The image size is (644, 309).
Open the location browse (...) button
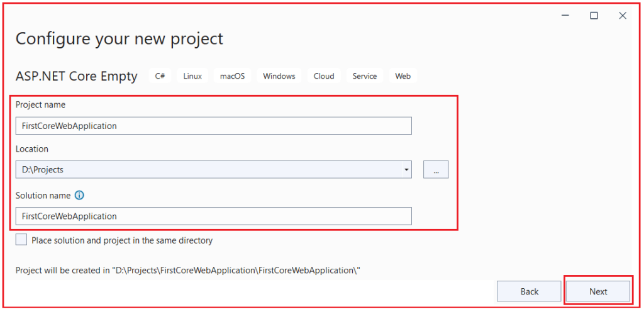(436, 169)
